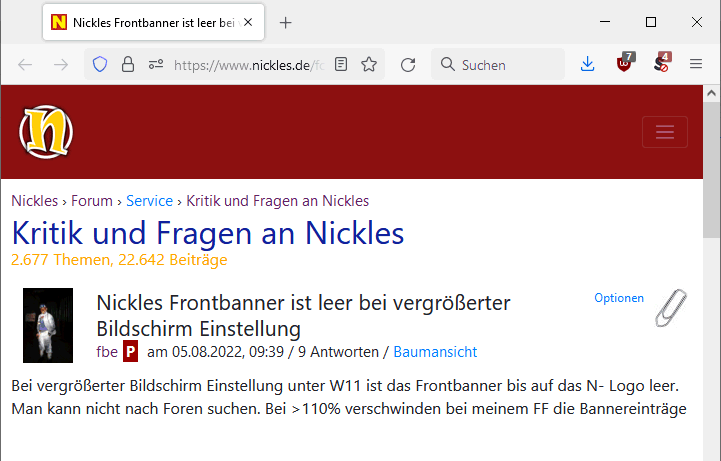Open the Forum breadcrumb link
This screenshot has width=721, height=461.
point(92,201)
